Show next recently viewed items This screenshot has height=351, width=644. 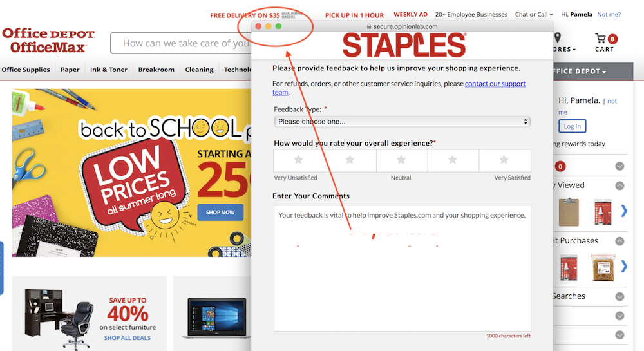(624, 211)
